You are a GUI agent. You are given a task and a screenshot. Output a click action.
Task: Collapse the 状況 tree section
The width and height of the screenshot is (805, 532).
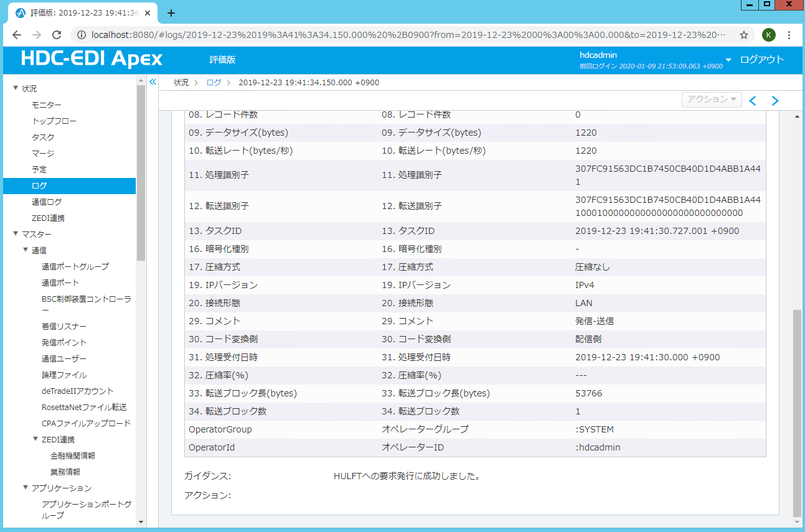tap(16, 88)
